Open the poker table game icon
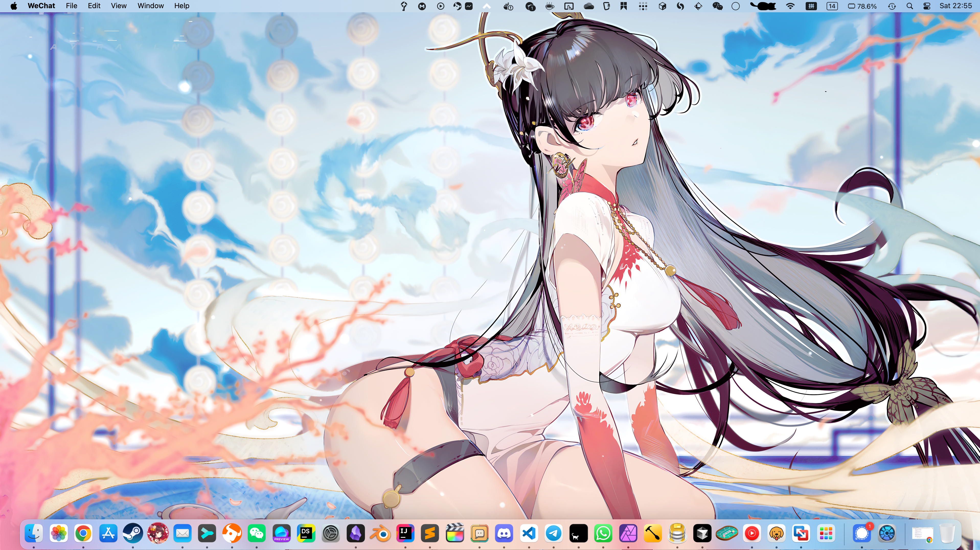Image resolution: width=980 pixels, height=550 pixels. coord(727,533)
